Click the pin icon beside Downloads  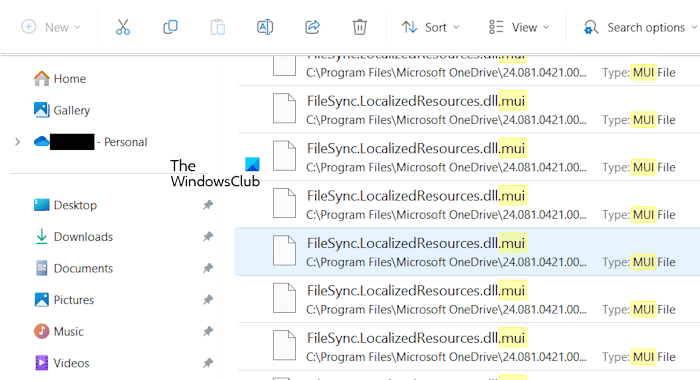click(x=208, y=237)
